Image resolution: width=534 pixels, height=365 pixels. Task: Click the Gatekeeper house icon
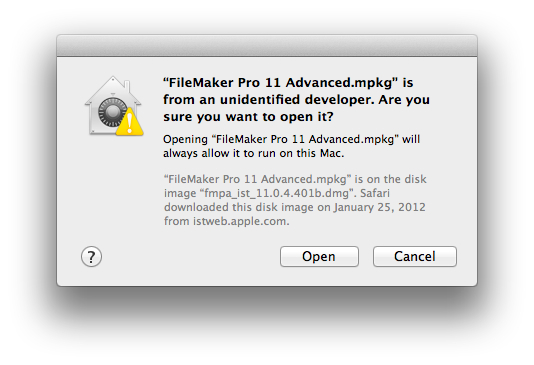(x=113, y=106)
